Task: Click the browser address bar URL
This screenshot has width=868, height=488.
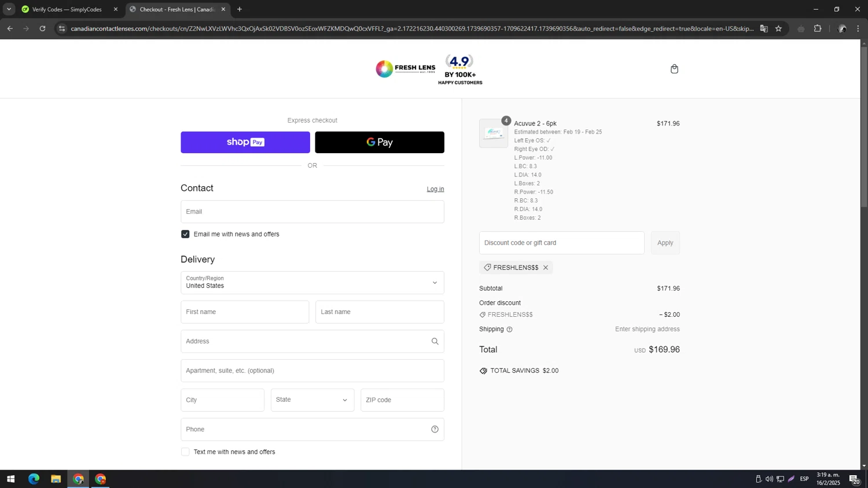Action: [412, 28]
